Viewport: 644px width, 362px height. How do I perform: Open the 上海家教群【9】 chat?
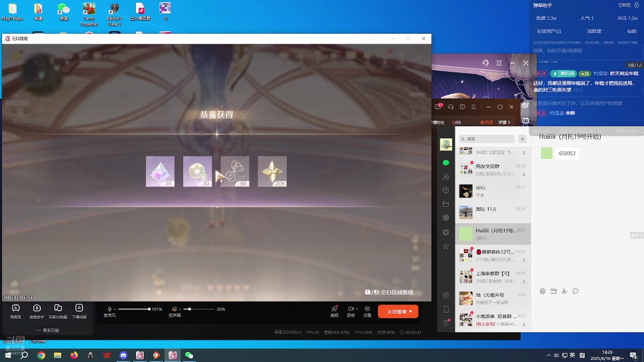493,277
